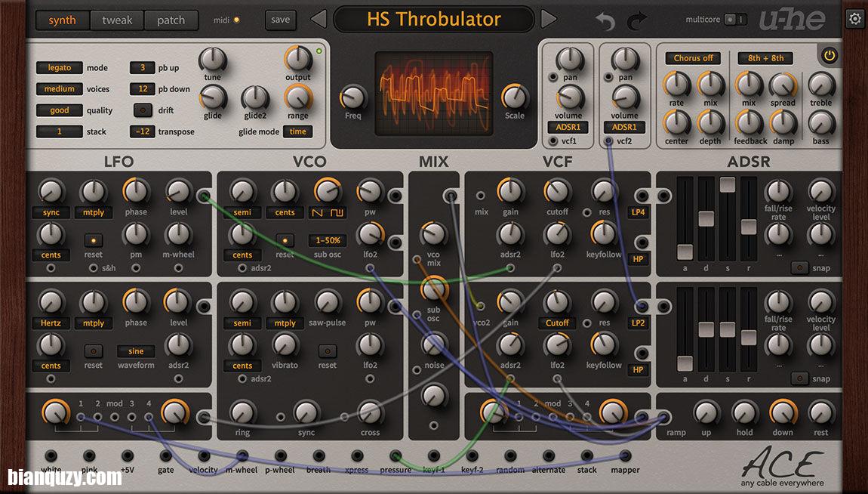This screenshot has height=494, width=868.
Task: Click the breath source socket
Action: 319,455
